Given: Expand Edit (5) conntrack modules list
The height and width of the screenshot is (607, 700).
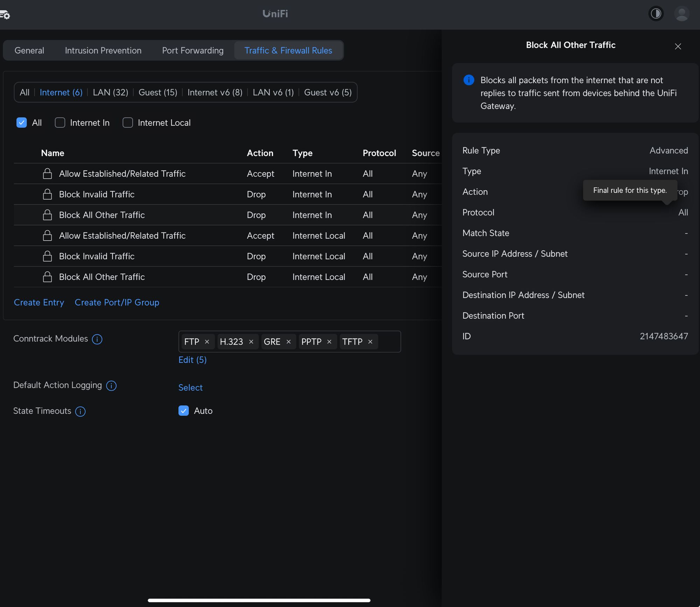Looking at the screenshot, I should coord(192,360).
